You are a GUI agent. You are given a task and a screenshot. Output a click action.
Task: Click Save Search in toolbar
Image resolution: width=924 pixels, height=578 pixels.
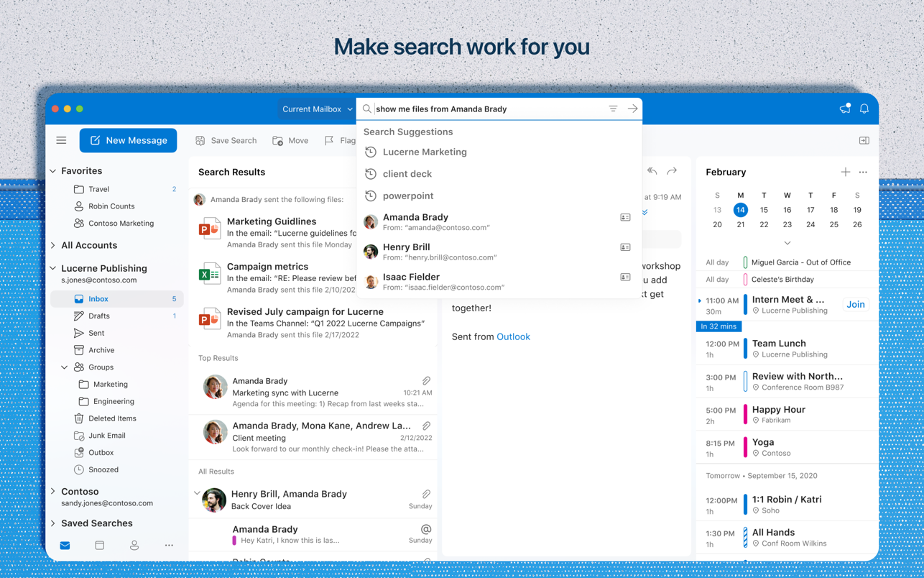click(x=226, y=140)
